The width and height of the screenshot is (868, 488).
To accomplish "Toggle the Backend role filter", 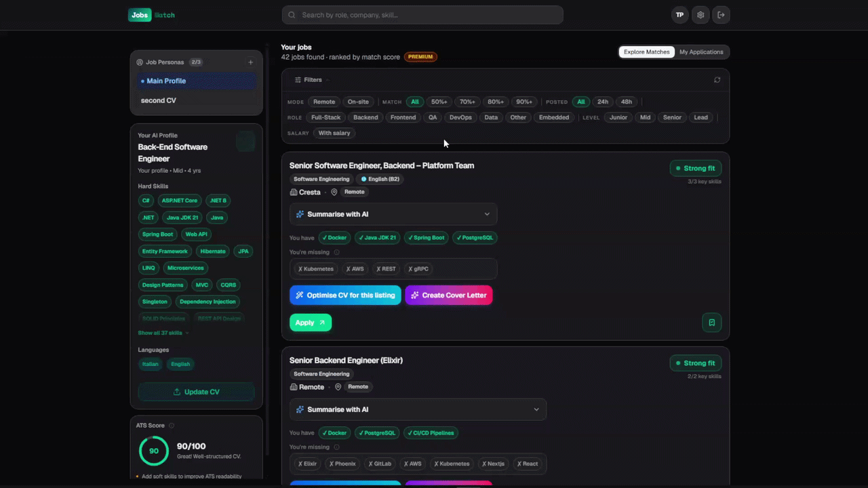I will [366, 117].
